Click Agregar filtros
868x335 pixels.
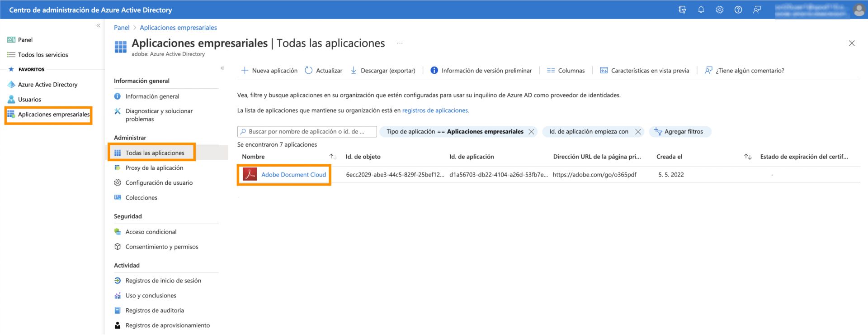pyautogui.click(x=679, y=132)
